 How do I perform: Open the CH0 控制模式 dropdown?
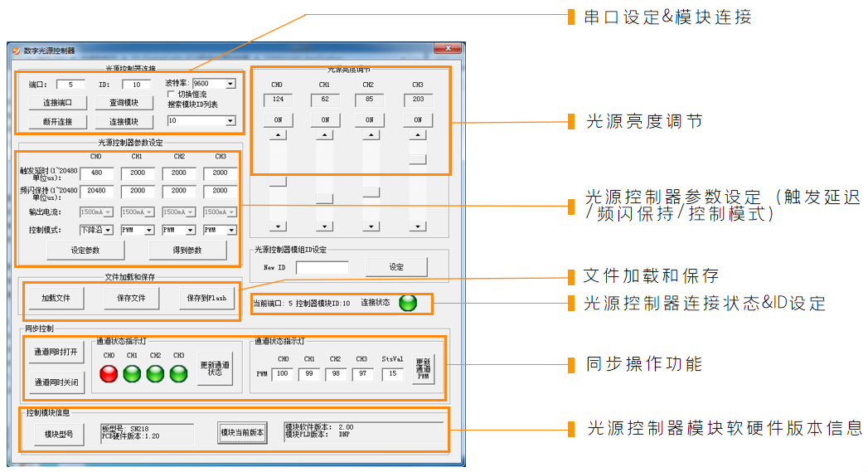pos(107,230)
